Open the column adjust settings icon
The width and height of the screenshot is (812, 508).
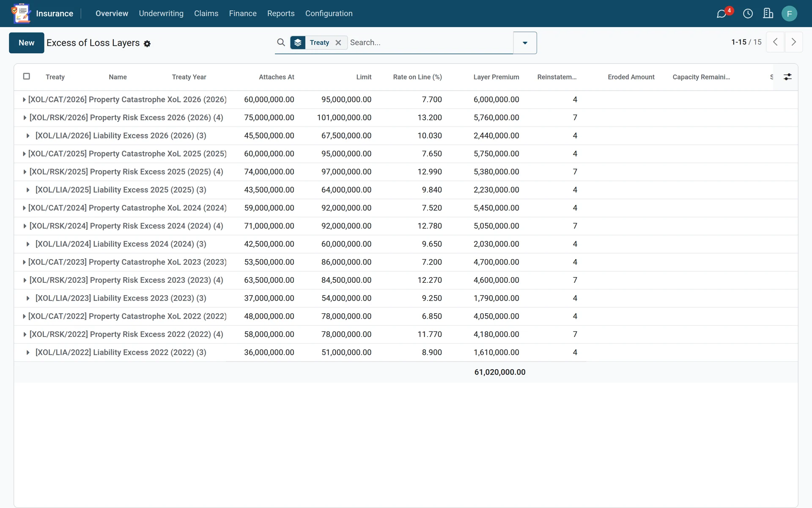[787, 77]
